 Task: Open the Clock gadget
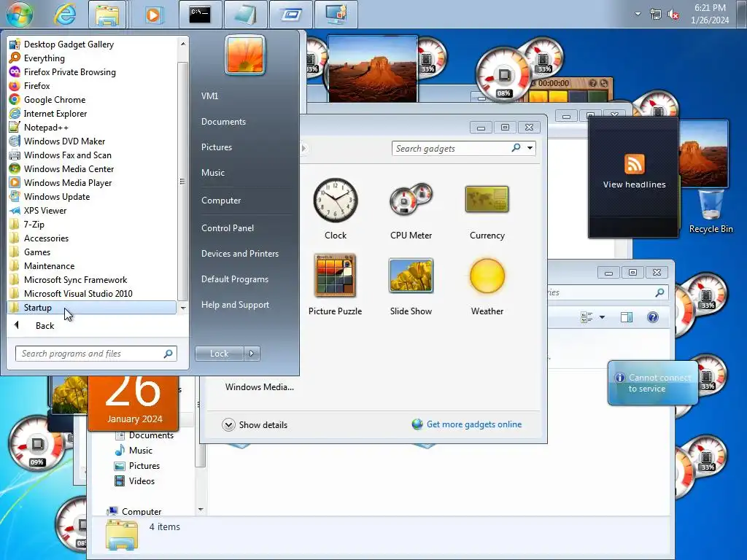[336, 200]
